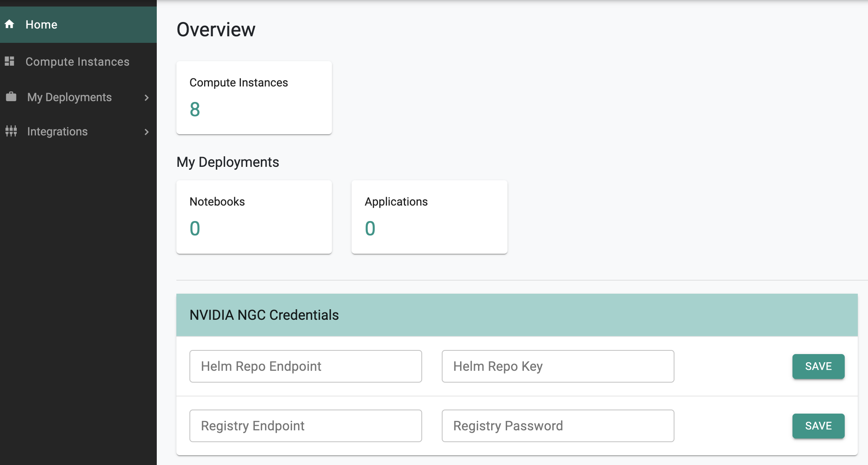Open the Notebooks deployments card

(x=254, y=217)
